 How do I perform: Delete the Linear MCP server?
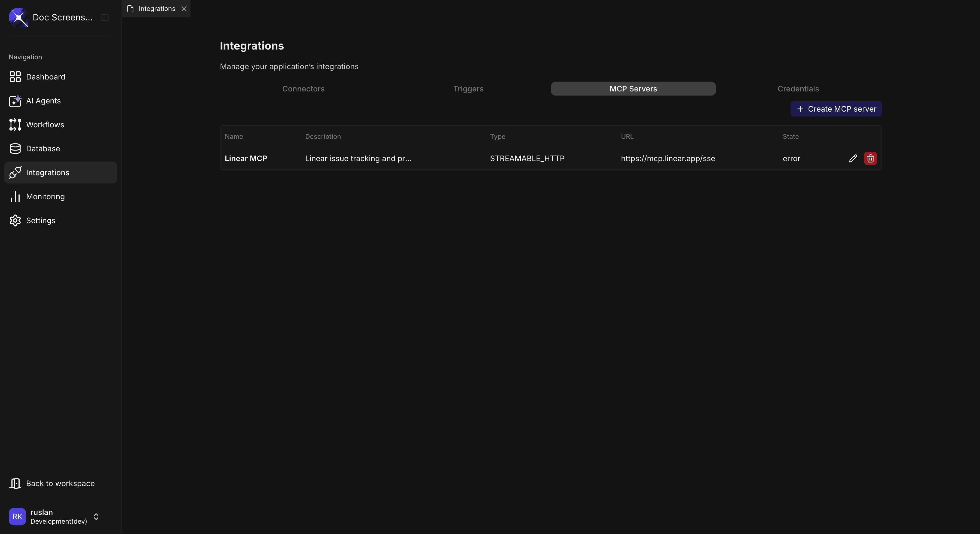[x=871, y=158]
